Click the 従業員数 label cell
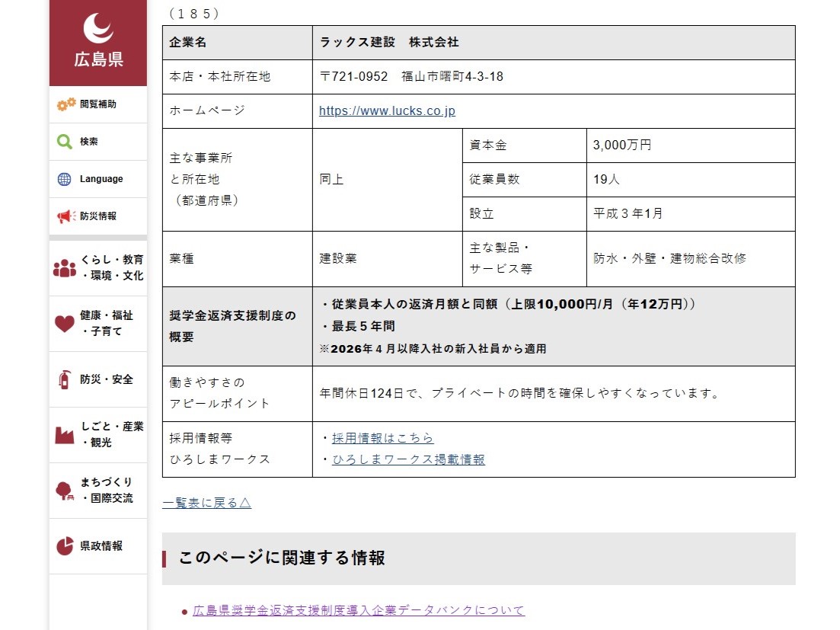840x630 pixels. [525, 180]
